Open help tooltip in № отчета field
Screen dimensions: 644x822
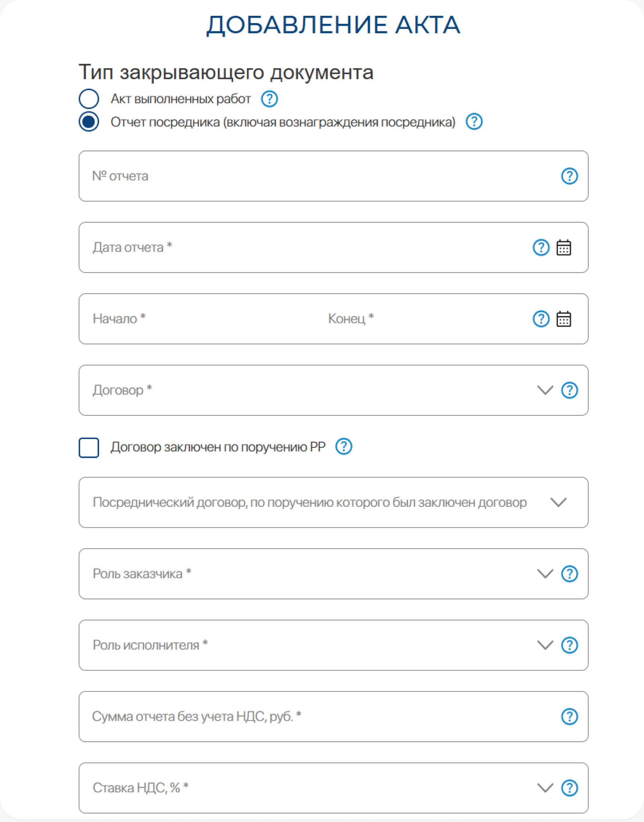(569, 176)
